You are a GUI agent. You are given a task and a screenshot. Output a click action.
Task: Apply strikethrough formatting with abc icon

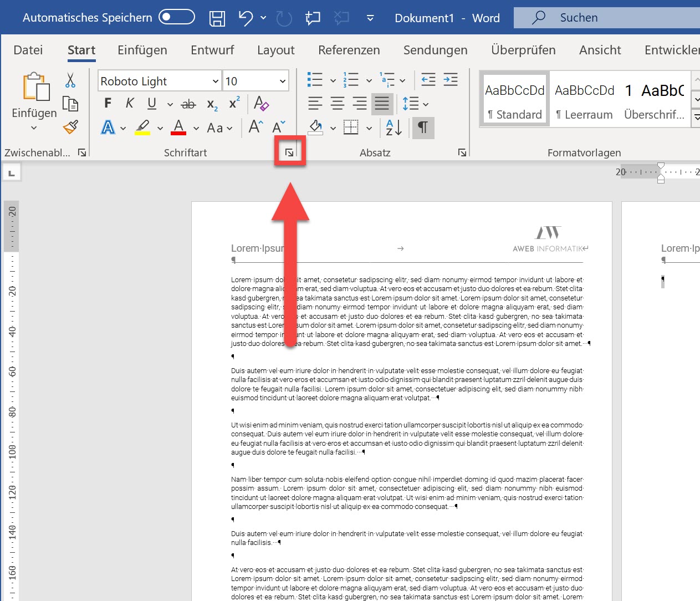tap(188, 104)
